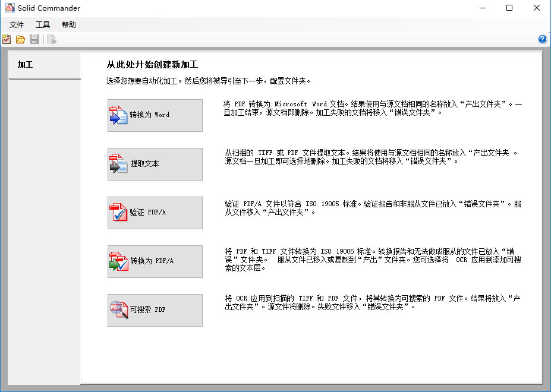Minimize the Solid Commander window

coord(482,8)
